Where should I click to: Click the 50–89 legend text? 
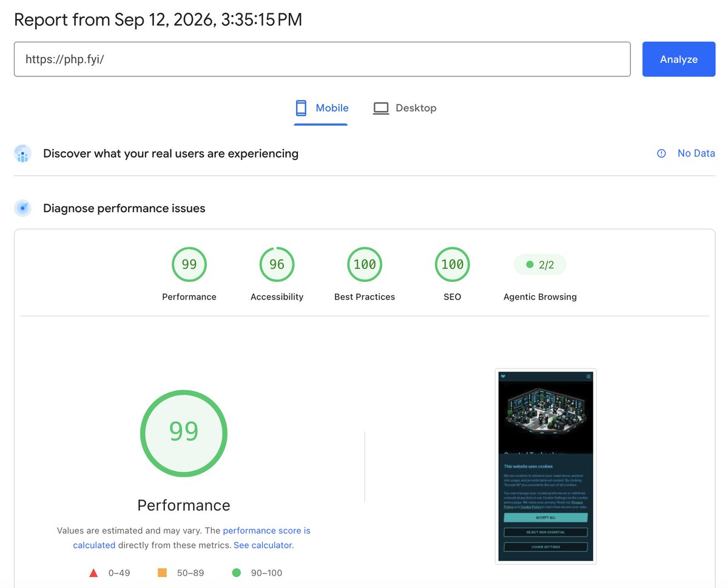coord(190,573)
